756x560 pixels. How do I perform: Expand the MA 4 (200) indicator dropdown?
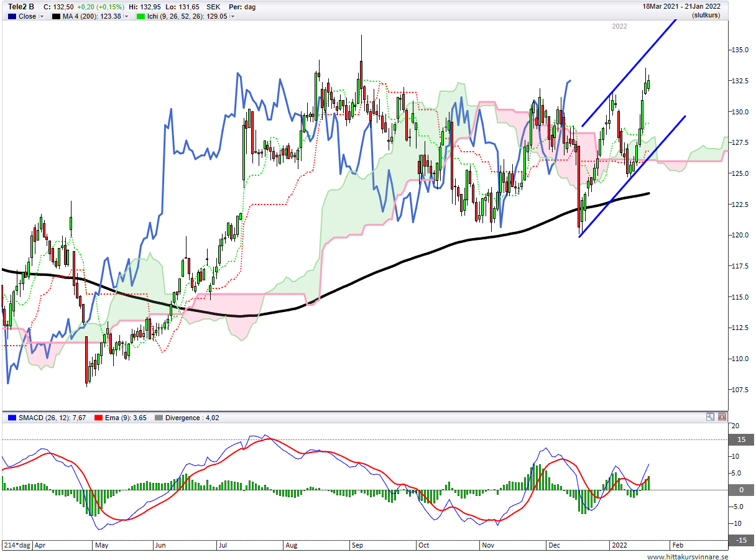click(126, 17)
